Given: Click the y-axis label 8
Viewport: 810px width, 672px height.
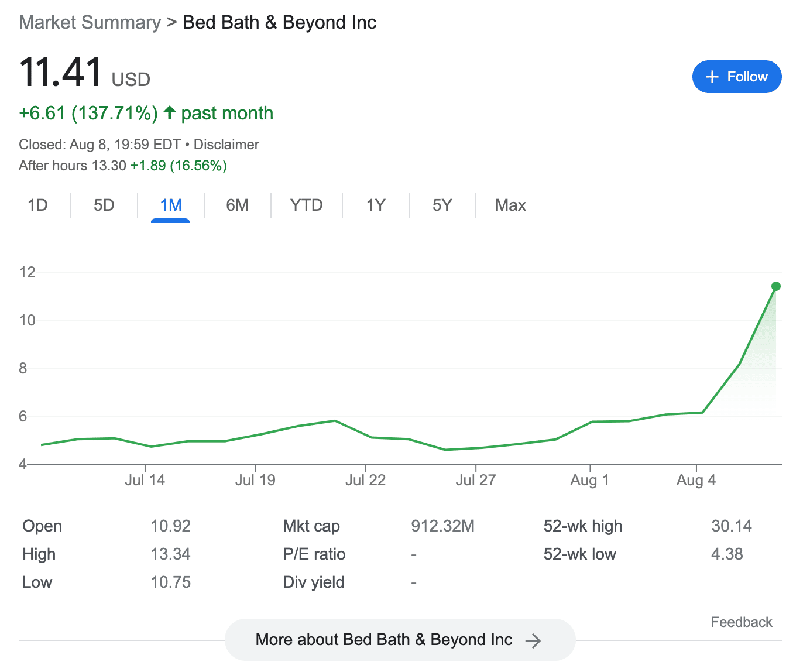Looking at the screenshot, I should (23, 368).
